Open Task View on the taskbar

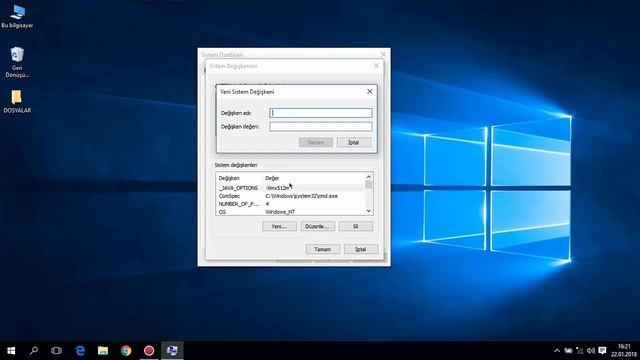pos(56,351)
